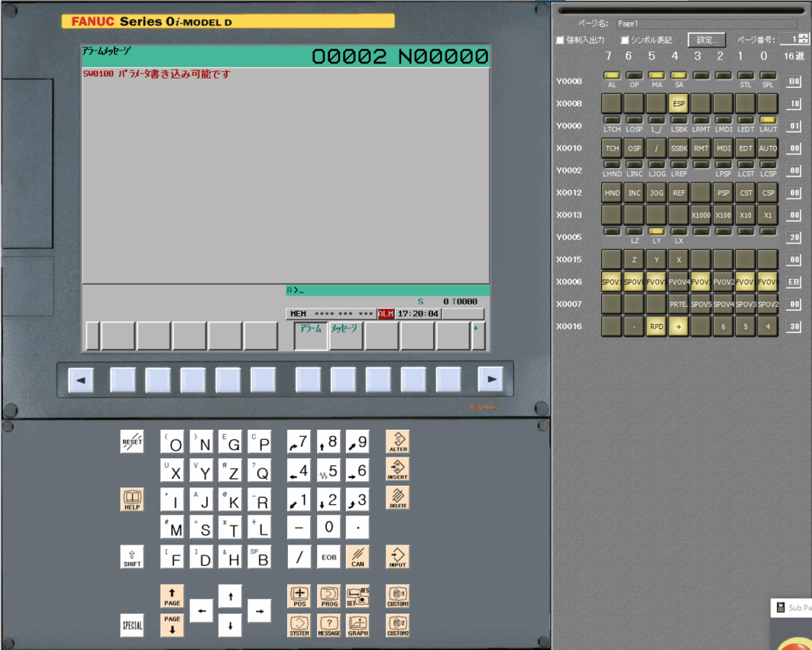Click the TCH teach mode button
This screenshot has height=650, width=812.
tap(611, 148)
